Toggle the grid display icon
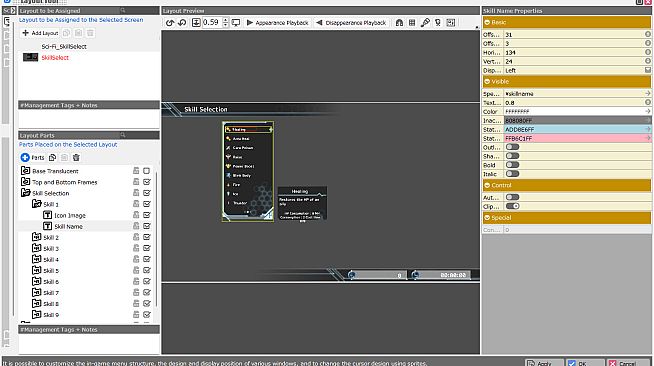This screenshot has width=654, height=366. coord(412,23)
